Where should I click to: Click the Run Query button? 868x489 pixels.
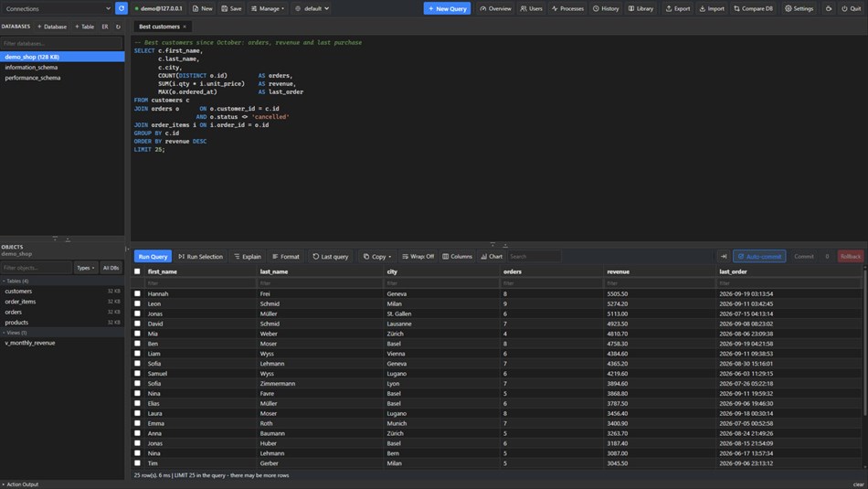[x=153, y=257]
